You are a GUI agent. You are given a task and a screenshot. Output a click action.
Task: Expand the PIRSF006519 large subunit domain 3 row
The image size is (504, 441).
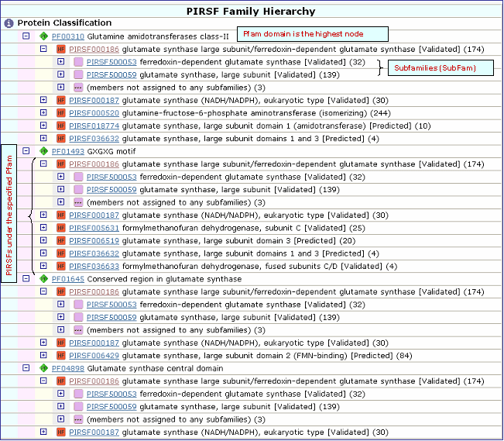tap(43, 240)
